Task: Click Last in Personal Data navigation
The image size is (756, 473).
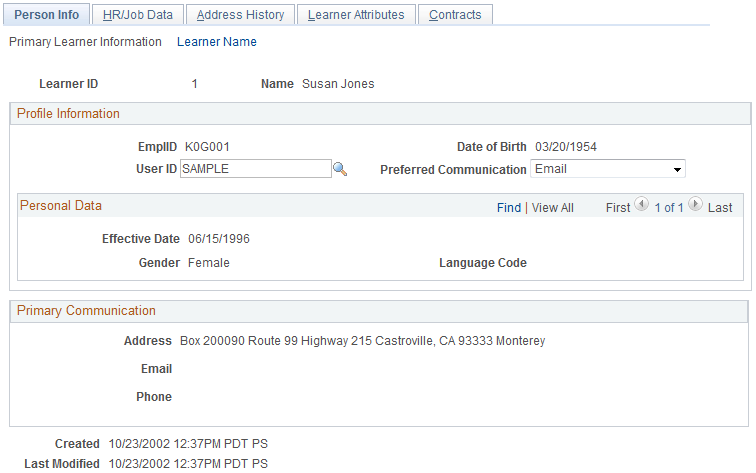Action: (x=720, y=208)
